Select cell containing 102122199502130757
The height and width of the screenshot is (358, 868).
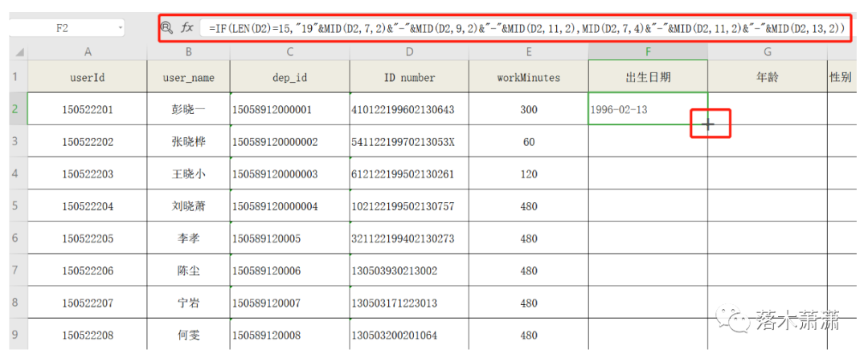tap(409, 206)
